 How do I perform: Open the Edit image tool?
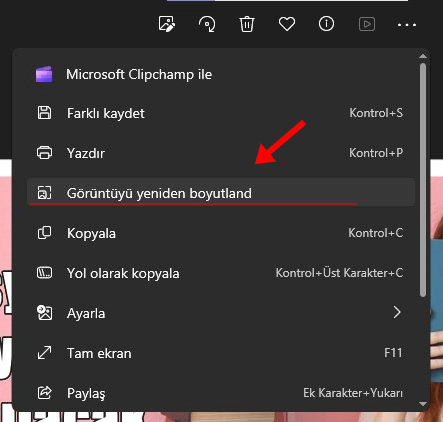[x=167, y=24]
